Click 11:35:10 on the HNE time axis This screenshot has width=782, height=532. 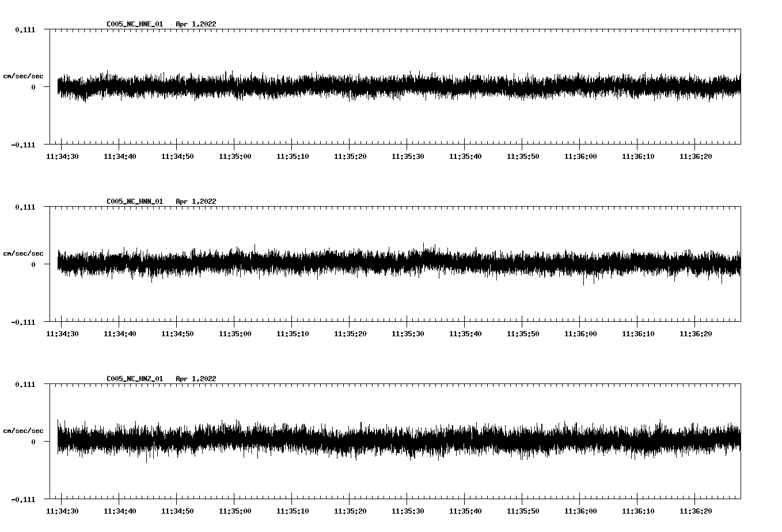coord(293,157)
